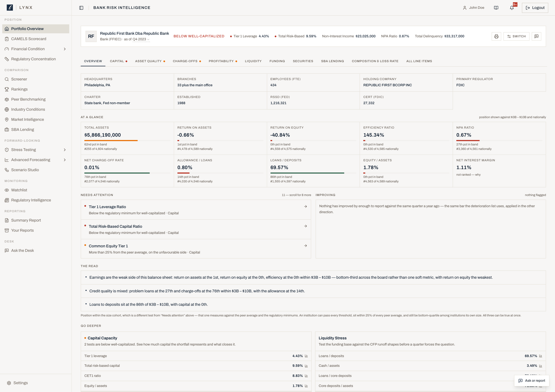Switch to the All Line Items tab
Image resolution: width=555 pixels, height=392 pixels.
(419, 61)
